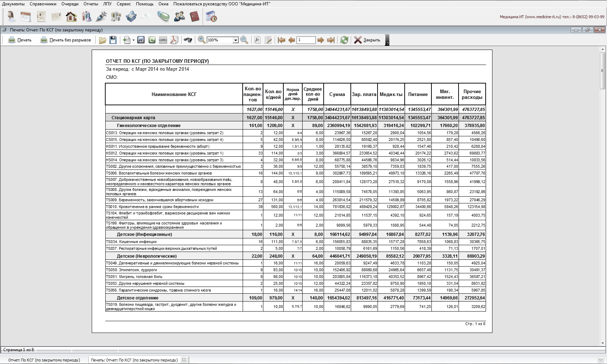Open the laboratory flasks icon
Image resolution: width=607 pixels, height=364 pixels.
(x=86, y=16)
